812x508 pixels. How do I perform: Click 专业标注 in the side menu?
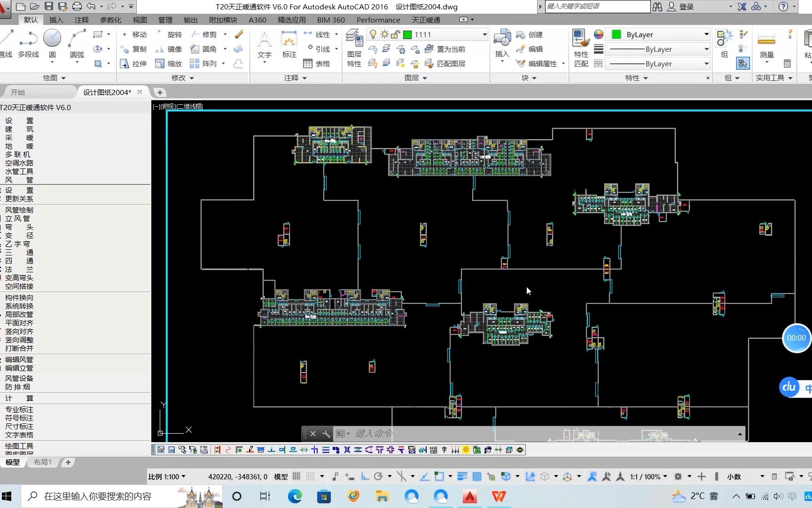tap(19, 409)
